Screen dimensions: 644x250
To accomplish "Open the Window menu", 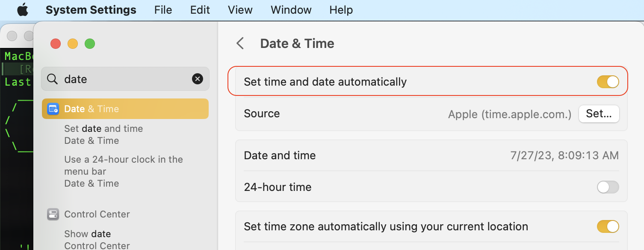I will point(290,9).
